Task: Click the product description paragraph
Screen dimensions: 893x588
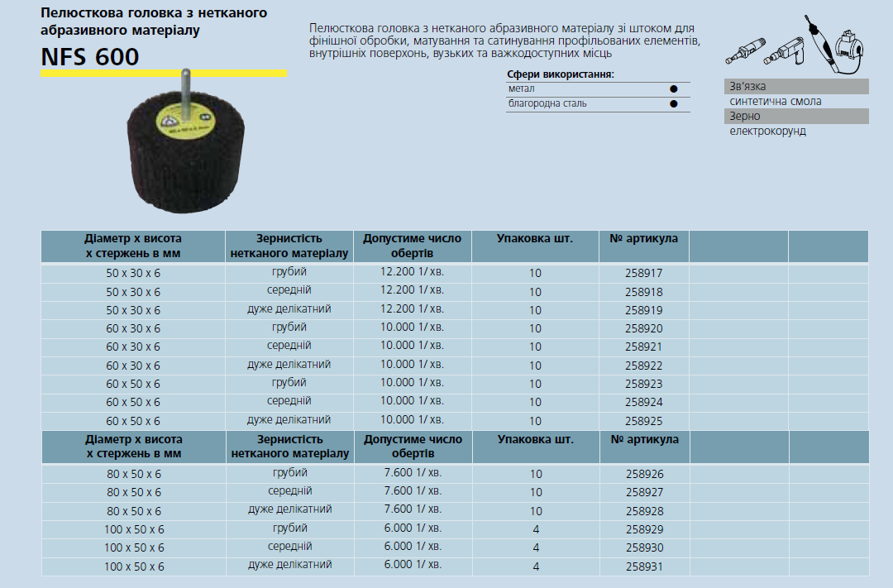Action: point(504,41)
